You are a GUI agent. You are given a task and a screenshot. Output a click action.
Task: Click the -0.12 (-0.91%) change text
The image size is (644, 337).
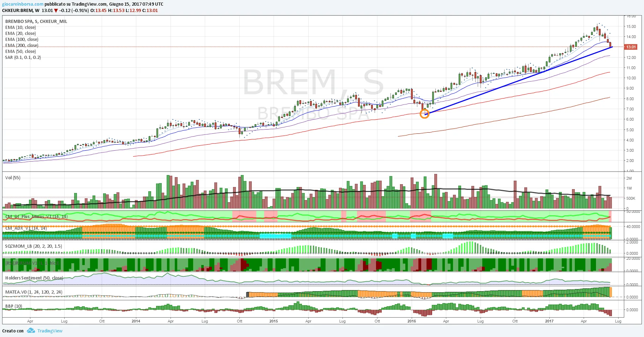pyautogui.click(x=74, y=11)
